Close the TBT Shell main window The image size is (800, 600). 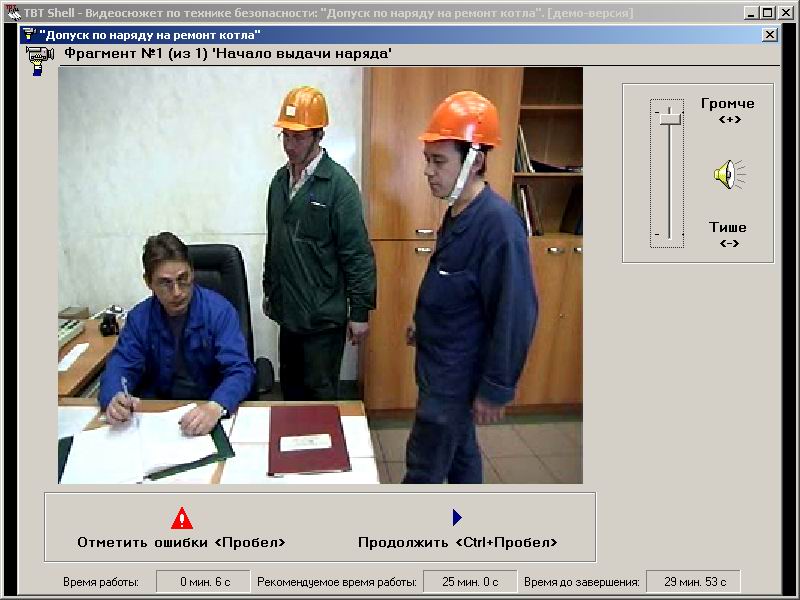click(x=786, y=13)
